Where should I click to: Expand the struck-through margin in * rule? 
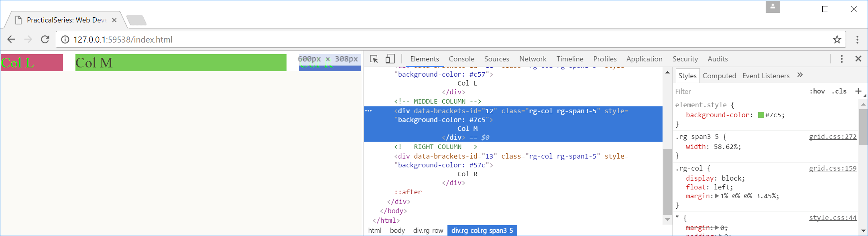click(x=717, y=228)
